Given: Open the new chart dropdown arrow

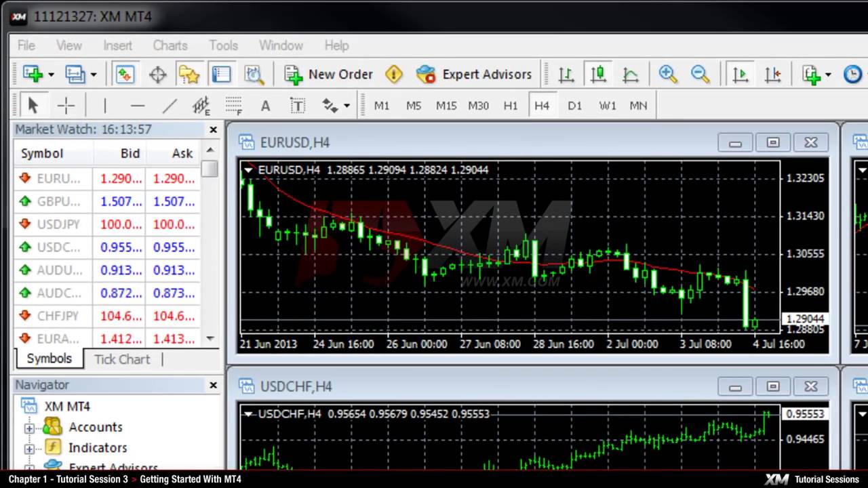Looking at the screenshot, I should (x=51, y=75).
